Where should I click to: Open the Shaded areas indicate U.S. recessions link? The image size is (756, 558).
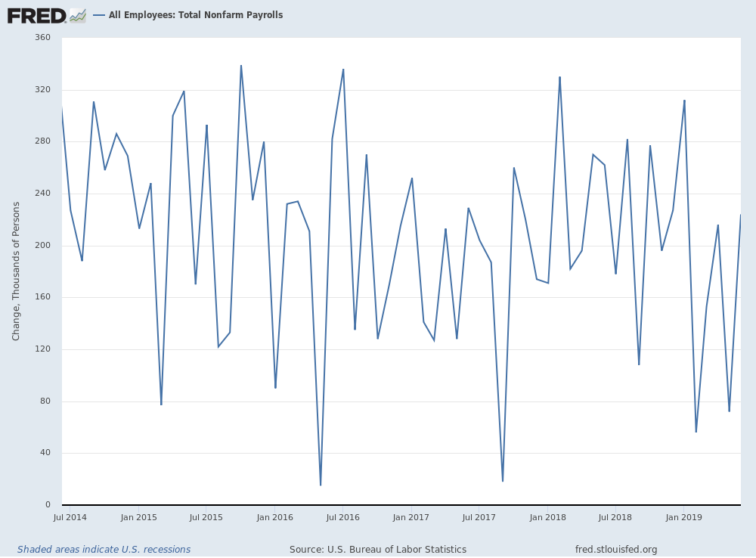coord(104,550)
